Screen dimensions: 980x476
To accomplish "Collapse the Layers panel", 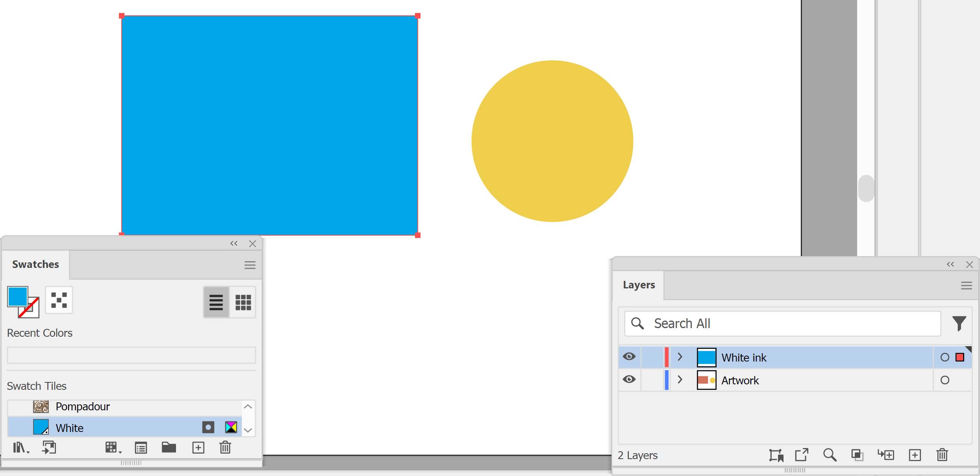I will [950, 264].
